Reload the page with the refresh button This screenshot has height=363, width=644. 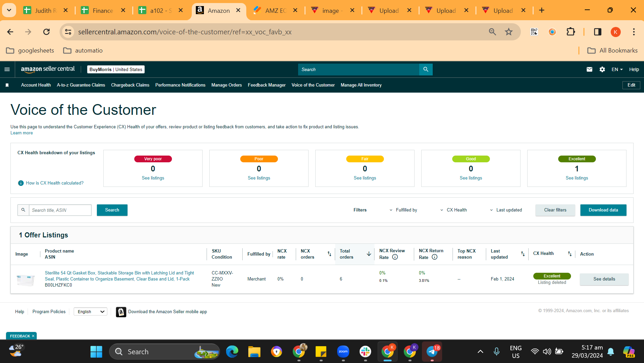(x=46, y=32)
